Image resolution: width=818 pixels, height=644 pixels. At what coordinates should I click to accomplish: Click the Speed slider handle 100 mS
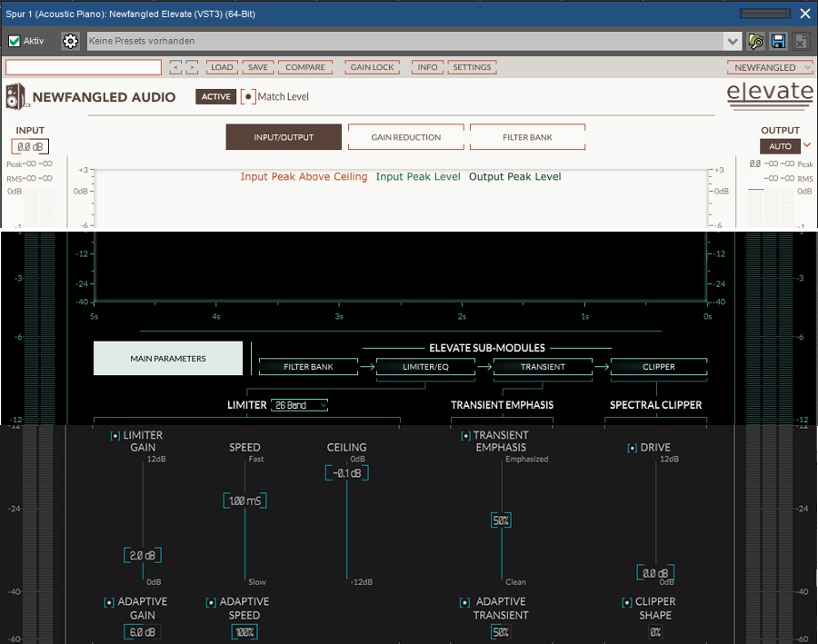(x=244, y=500)
